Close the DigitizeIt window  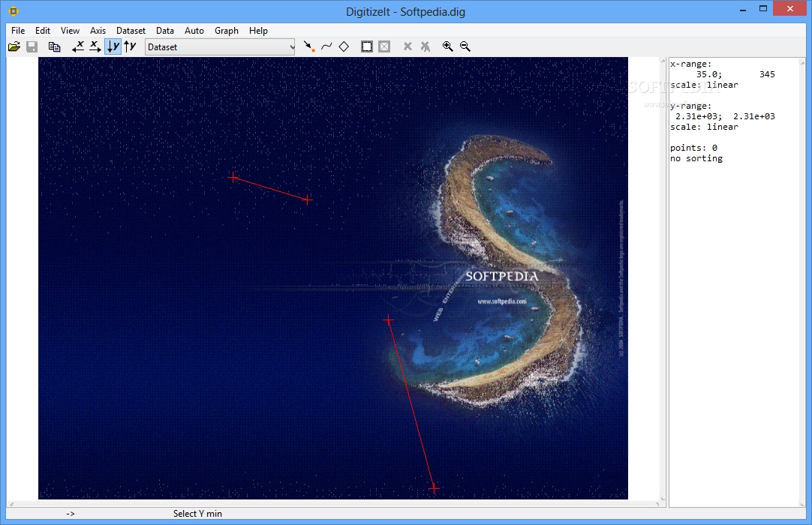point(789,9)
